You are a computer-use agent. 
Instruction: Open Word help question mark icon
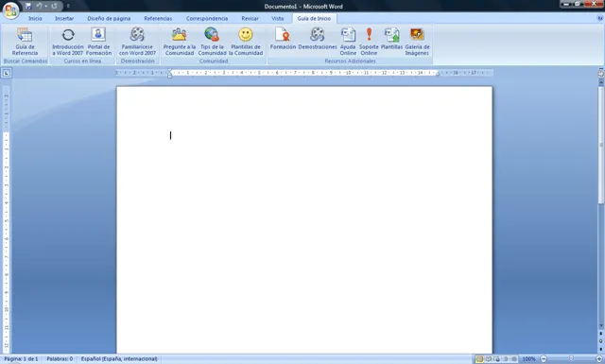click(600, 18)
